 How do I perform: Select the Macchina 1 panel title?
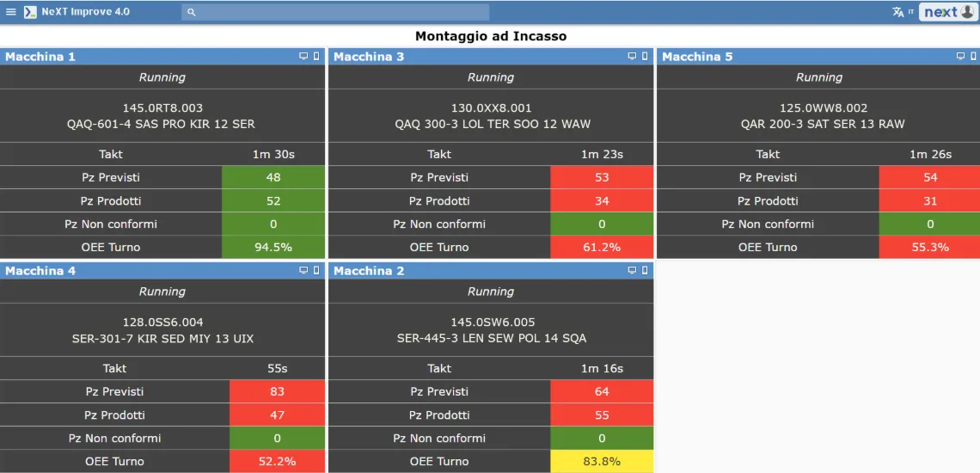click(40, 57)
